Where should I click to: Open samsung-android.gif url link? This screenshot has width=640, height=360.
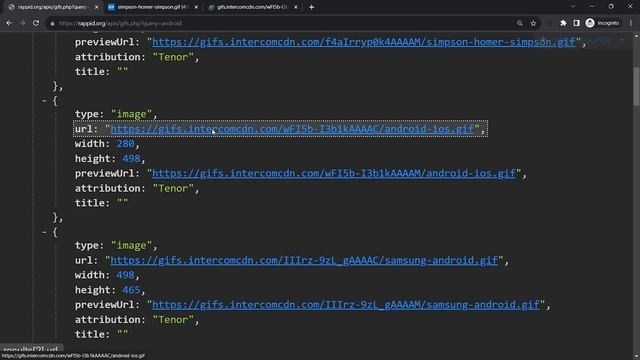pos(304,260)
